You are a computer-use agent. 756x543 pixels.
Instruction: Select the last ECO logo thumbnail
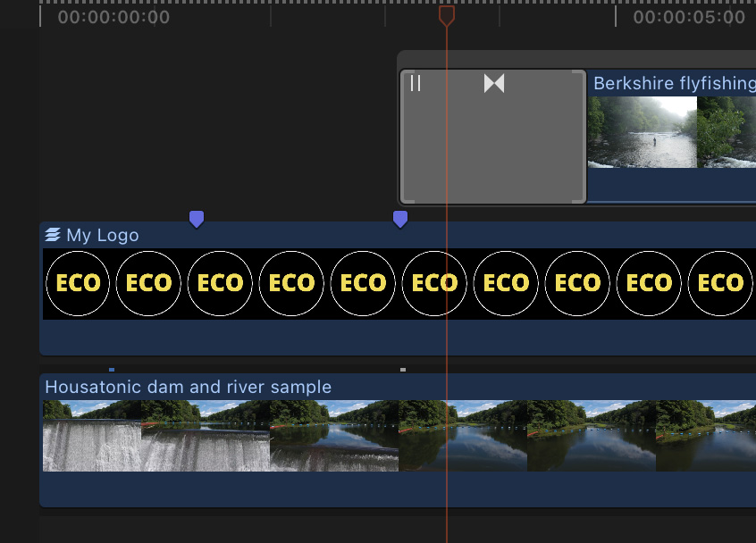click(x=720, y=283)
